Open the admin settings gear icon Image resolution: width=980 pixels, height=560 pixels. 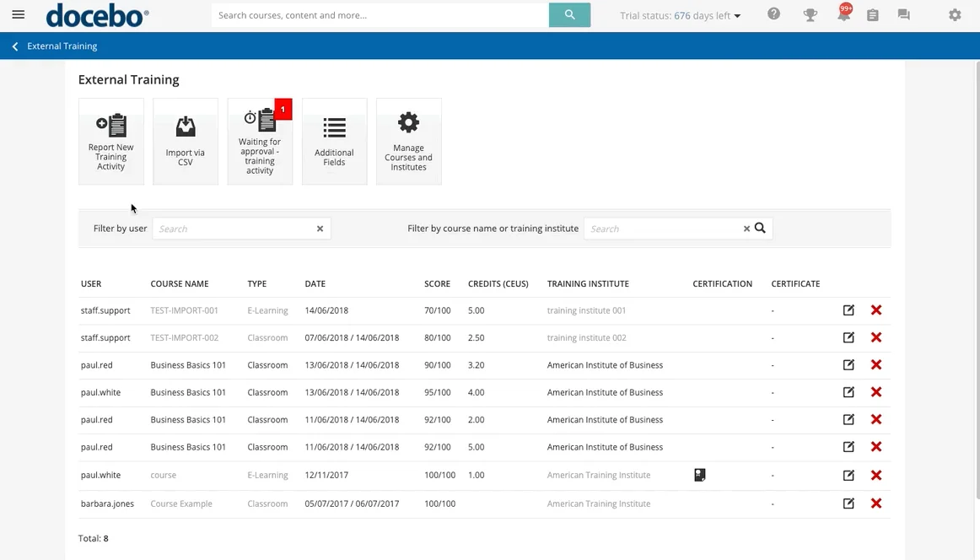pos(955,15)
